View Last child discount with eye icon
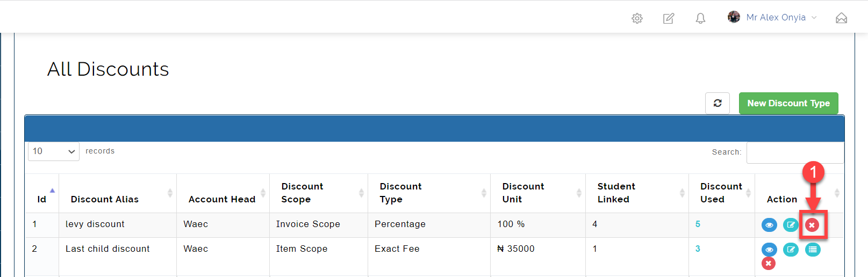868x277 pixels. point(769,250)
